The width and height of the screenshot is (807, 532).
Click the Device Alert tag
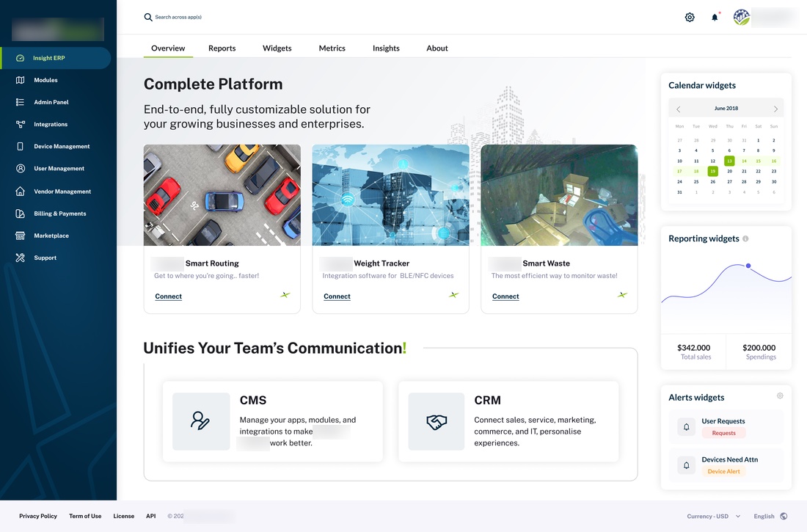pyautogui.click(x=723, y=472)
